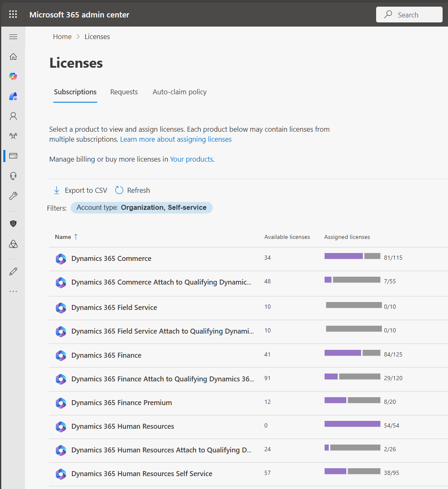Open Setup wrench icon in sidebar
This screenshot has height=489, width=448.
coord(13,196)
